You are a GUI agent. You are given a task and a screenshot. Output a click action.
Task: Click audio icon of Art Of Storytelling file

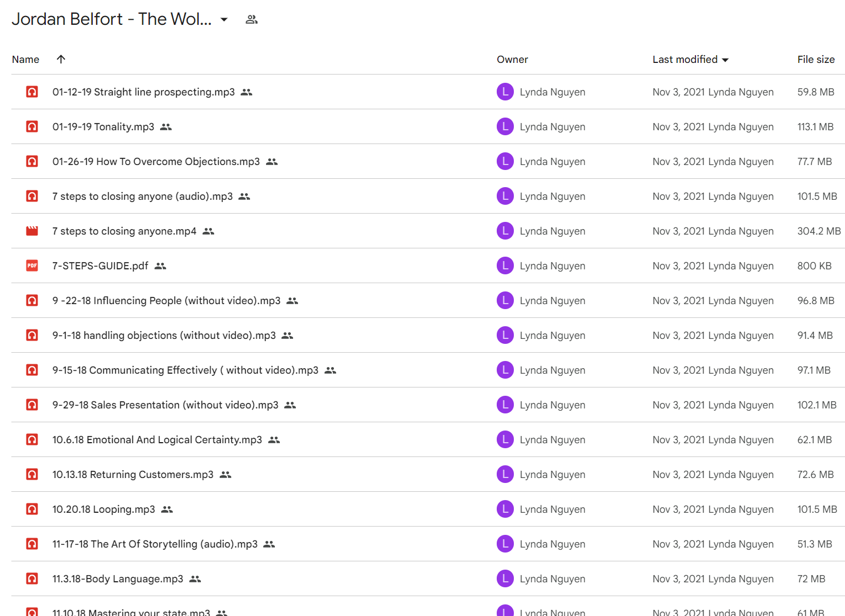[x=32, y=544]
